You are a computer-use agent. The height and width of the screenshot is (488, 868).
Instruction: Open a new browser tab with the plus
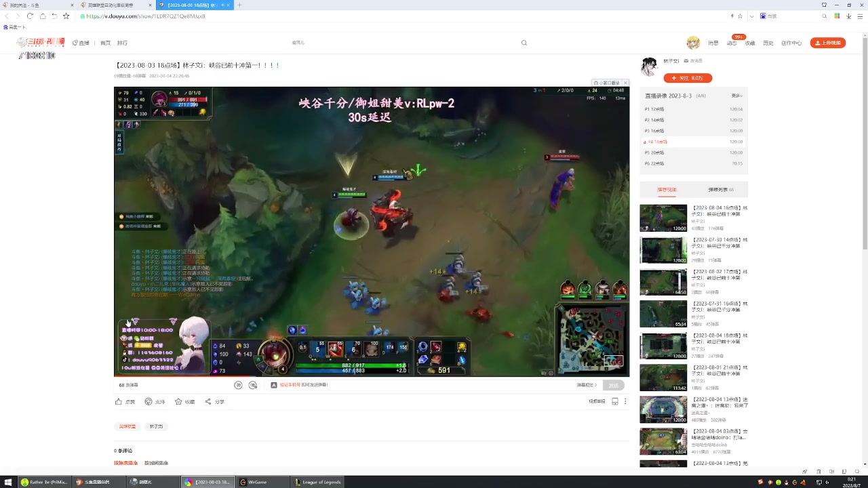point(239,5)
